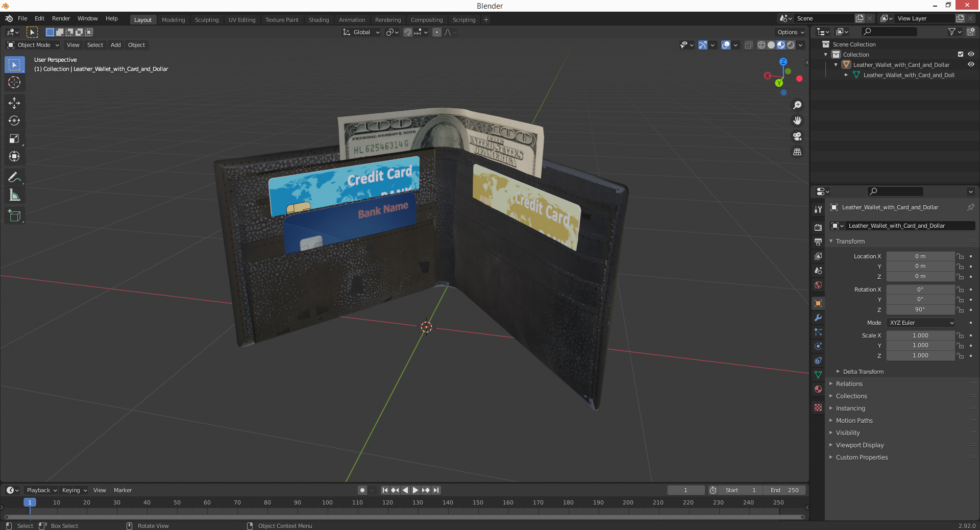Select the Add Cube tool
The width and height of the screenshot is (980, 530).
click(x=14, y=216)
